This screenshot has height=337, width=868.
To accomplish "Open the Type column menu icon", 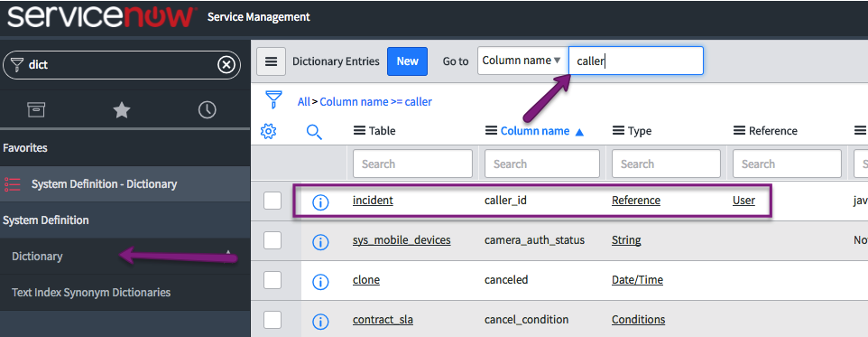I will [x=618, y=131].
